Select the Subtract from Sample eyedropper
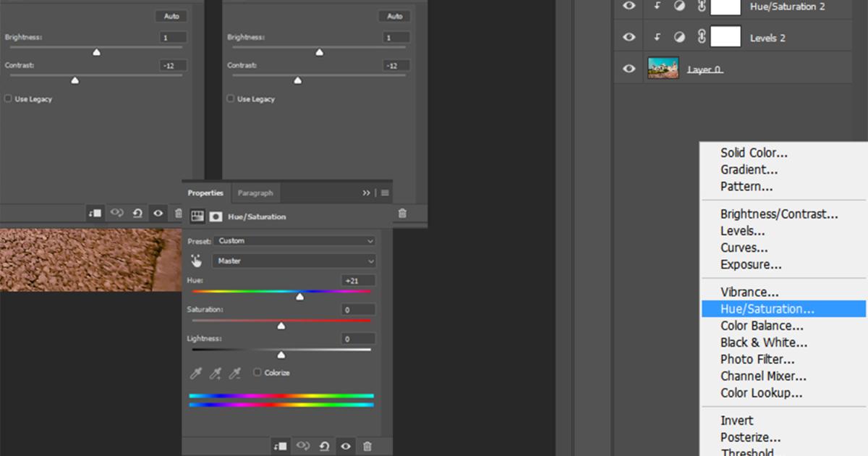Image resolution: width=868 pixels, height=456 pixels. [234, 373]
